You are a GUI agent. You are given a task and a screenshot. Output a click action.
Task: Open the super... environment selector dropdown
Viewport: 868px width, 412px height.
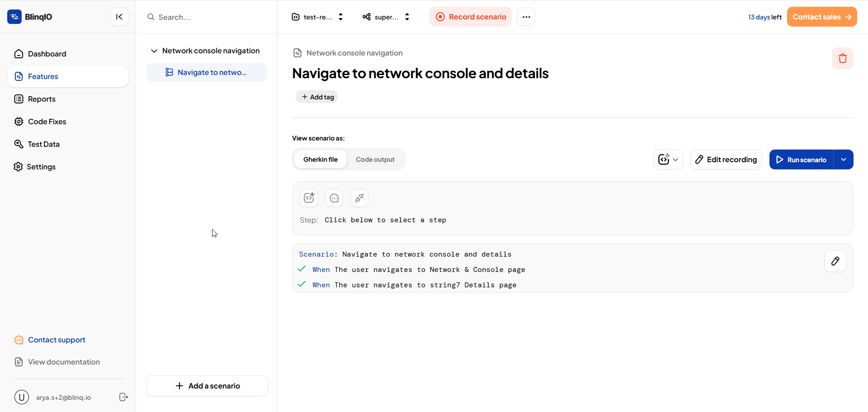(x=386, y=17)
